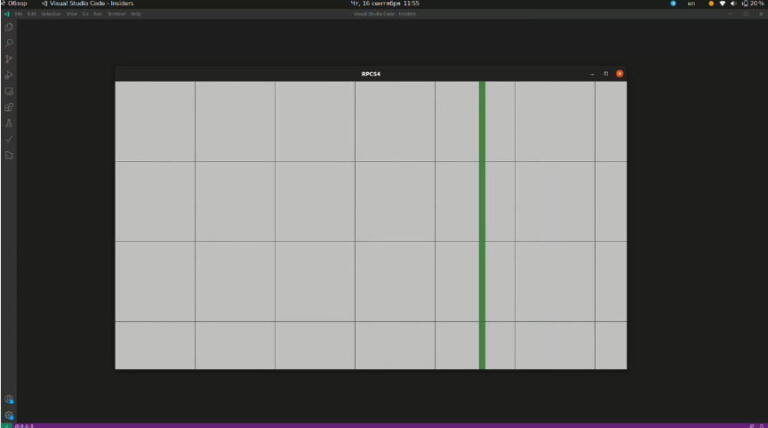Open the Explorer view in activity bar
Image resolution: width=768 pixels, height=428 pixels.
point(9,27)
